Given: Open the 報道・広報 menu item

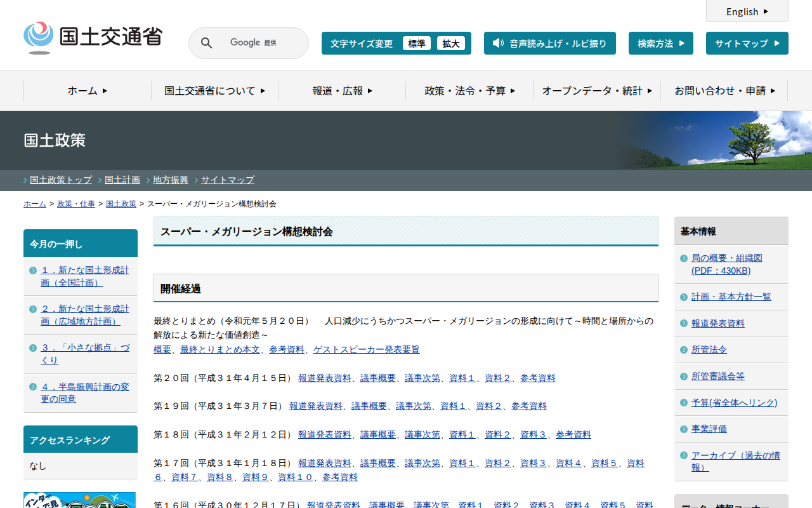Looking at the screenshot, I should tap(342, 91).
